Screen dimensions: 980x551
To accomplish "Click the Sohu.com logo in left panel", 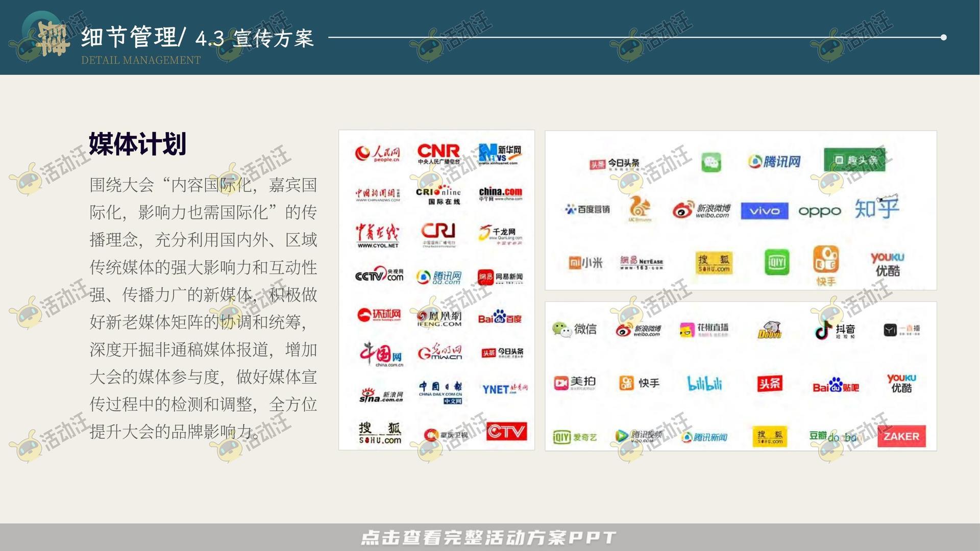I will (380, 433).
